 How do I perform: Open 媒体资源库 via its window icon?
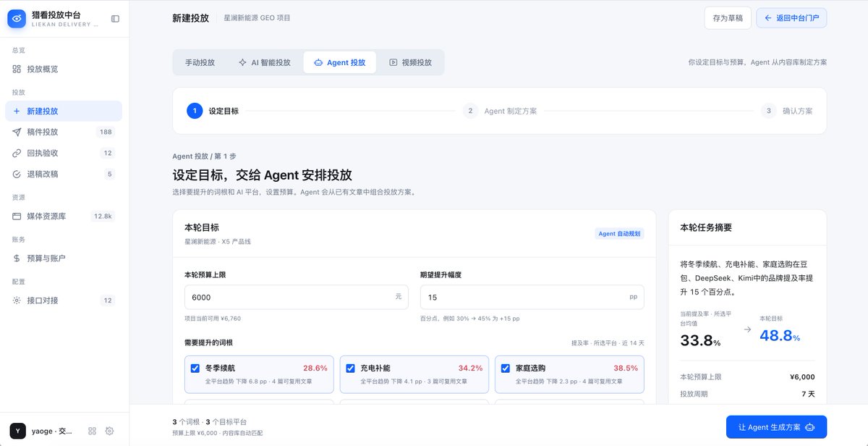tap(17, 216)
